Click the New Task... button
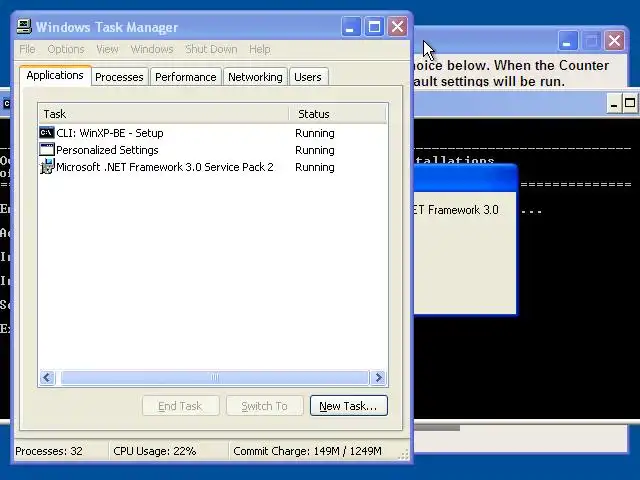 [x=349, y=406]
